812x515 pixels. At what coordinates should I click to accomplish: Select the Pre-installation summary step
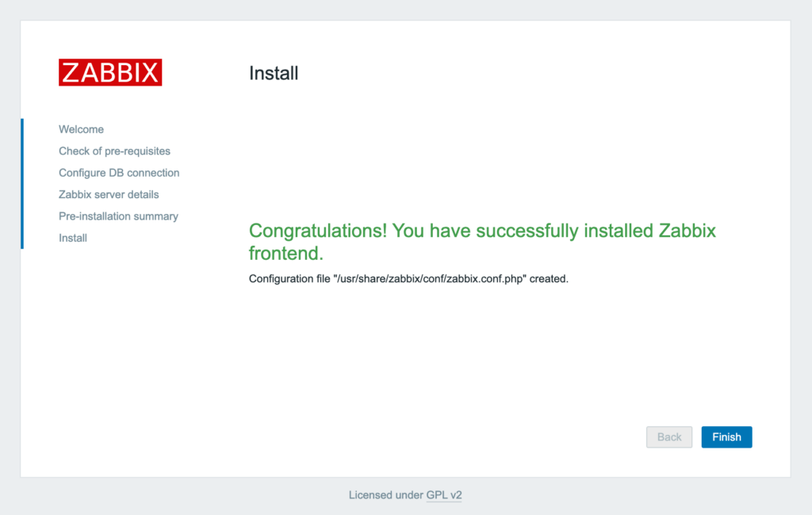(x=118, y=216)
